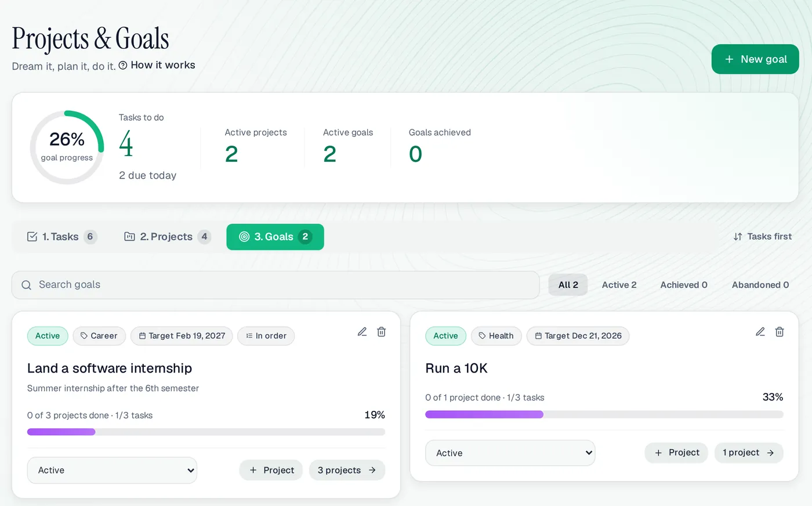Click the 33% Run a 10K progress bar
The width and height of the screenshot is (812, 506).
[x=604, y=414]
